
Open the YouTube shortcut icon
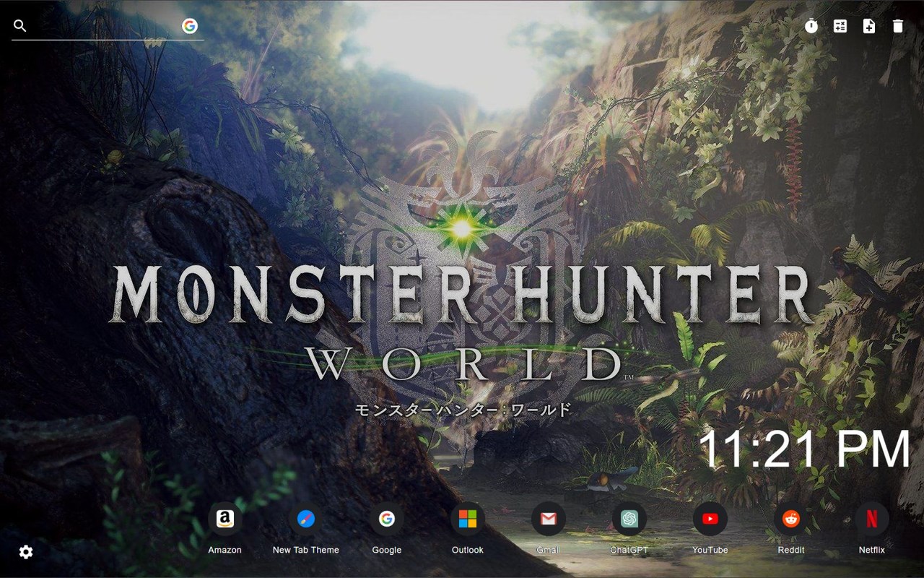[x=710, y=519]
